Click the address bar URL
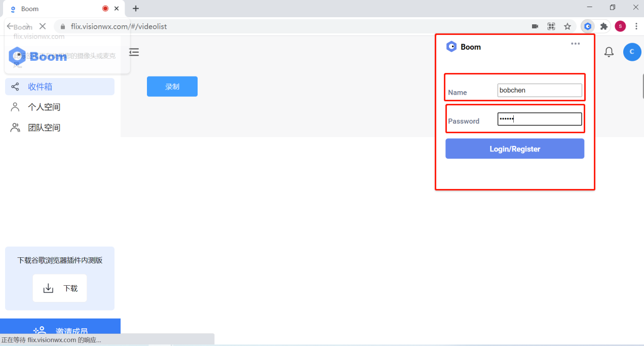The image size is (644, 346). pos(119,26)
